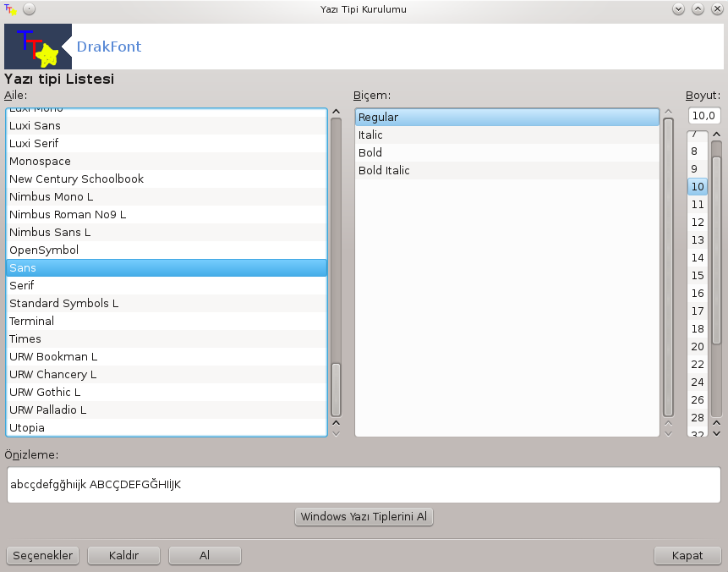This screenshot has width=728, height=572.
Task: Pick font size 14
Action: tap(698, 257)
